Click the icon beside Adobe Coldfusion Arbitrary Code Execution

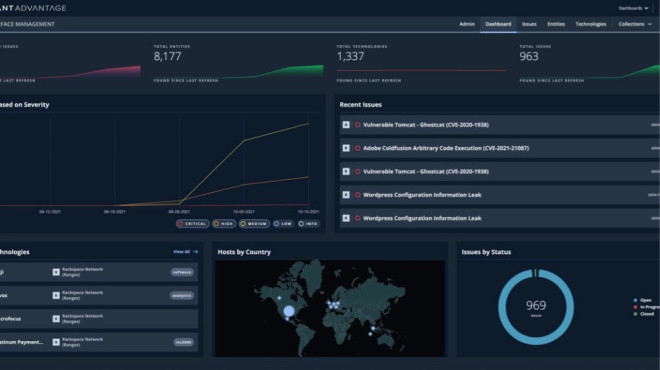(346, 148)
